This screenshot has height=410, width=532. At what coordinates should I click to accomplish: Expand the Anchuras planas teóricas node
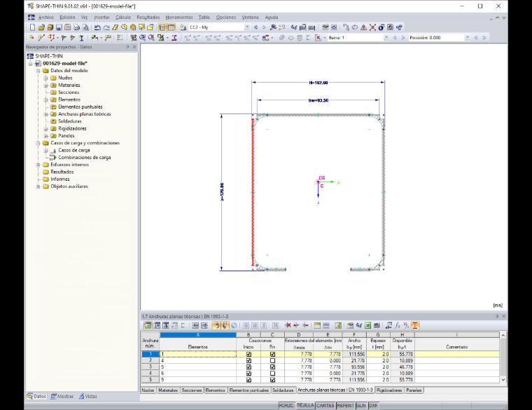pos(45,114)
